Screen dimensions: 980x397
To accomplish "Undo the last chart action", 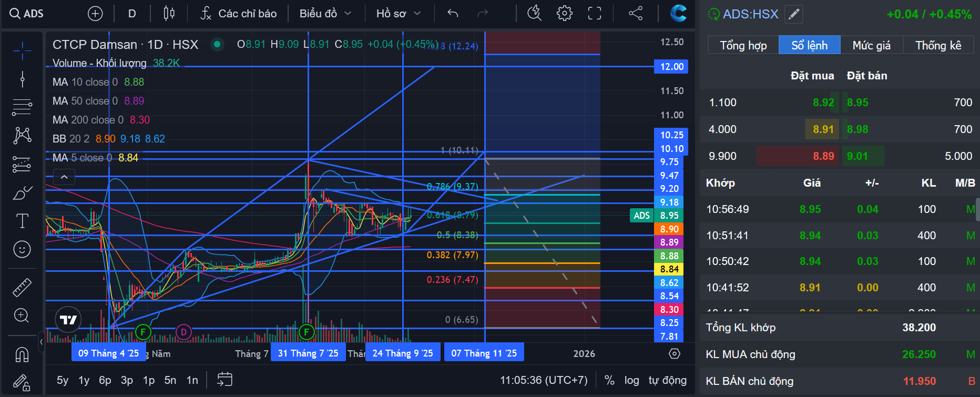I will pyautogui.click(x=453, y=14).
